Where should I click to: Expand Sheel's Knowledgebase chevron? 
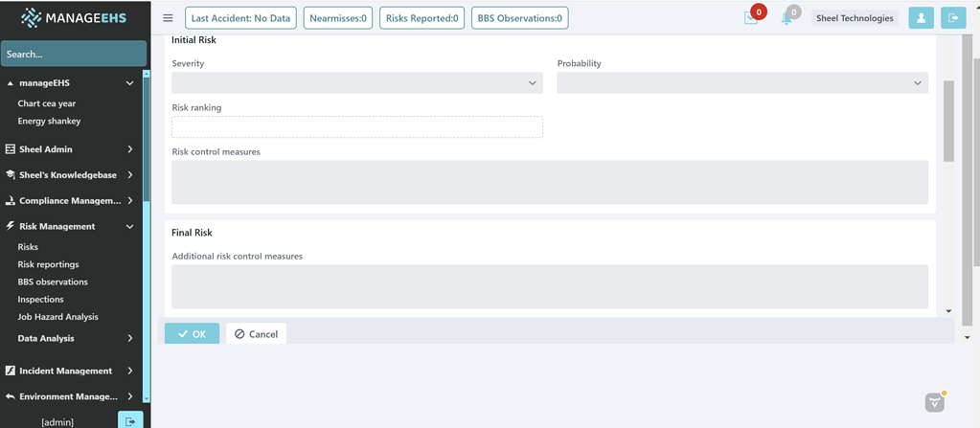click(x=130, y=175)
